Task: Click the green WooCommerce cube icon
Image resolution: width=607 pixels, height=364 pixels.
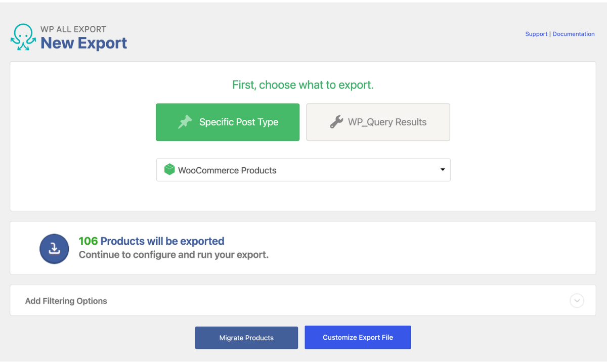Action: (x=169, y=170)
